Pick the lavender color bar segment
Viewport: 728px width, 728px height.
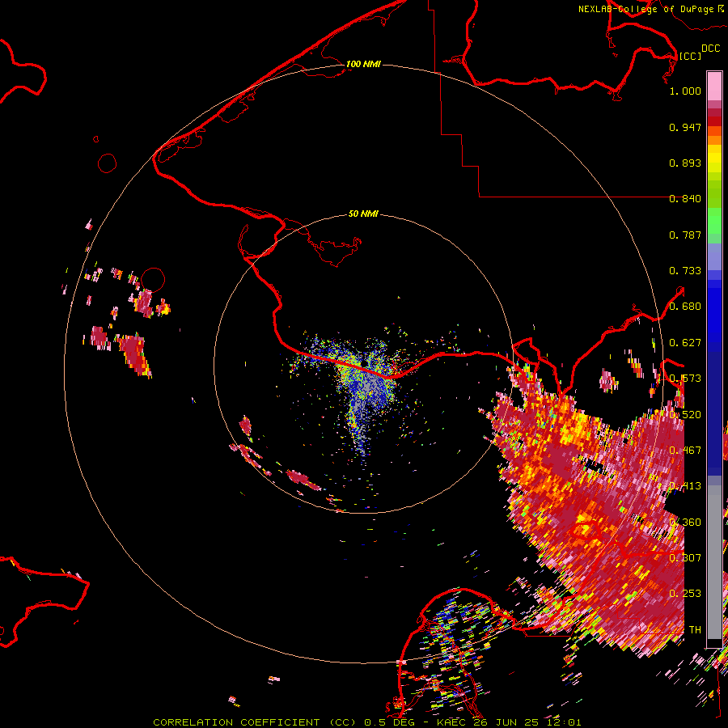tap(714, 256)
